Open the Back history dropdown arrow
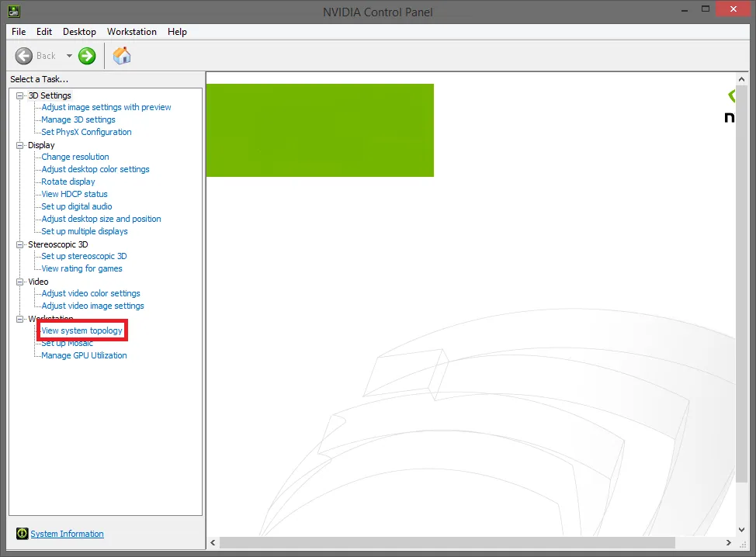This screenshot has height=557, width=756. [x=69, y=56]
